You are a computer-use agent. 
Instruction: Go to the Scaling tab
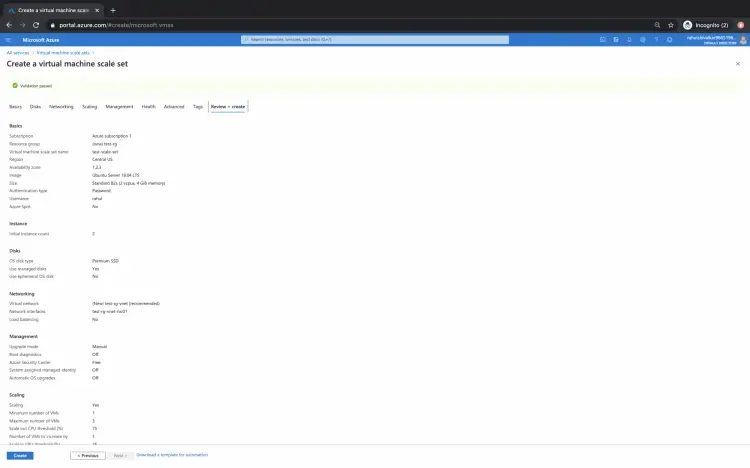90,106
